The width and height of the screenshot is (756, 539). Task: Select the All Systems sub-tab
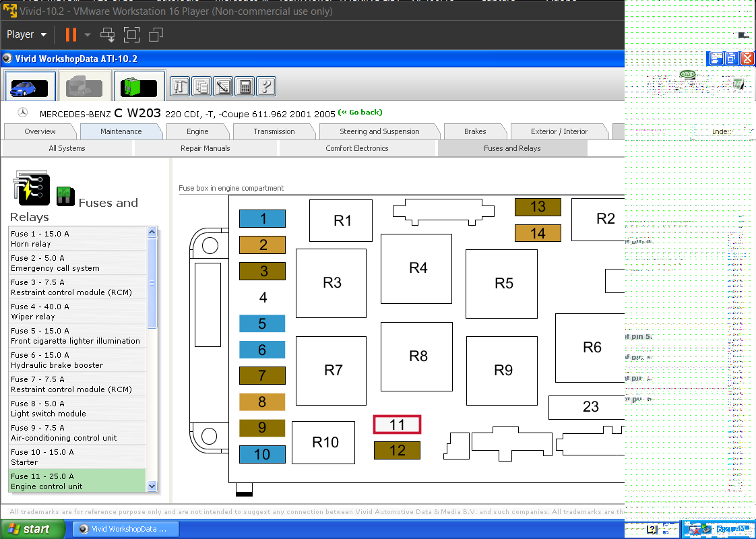tap(67, 148)
